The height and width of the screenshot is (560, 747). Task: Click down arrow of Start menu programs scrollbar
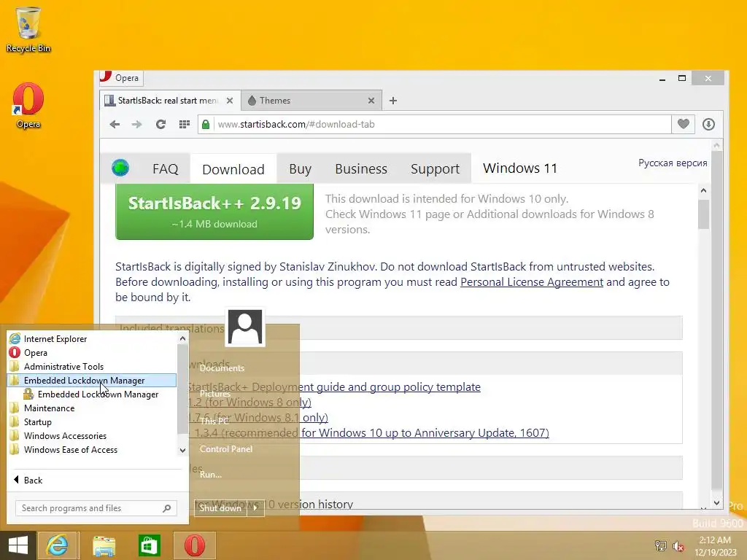tap(182, 450)
